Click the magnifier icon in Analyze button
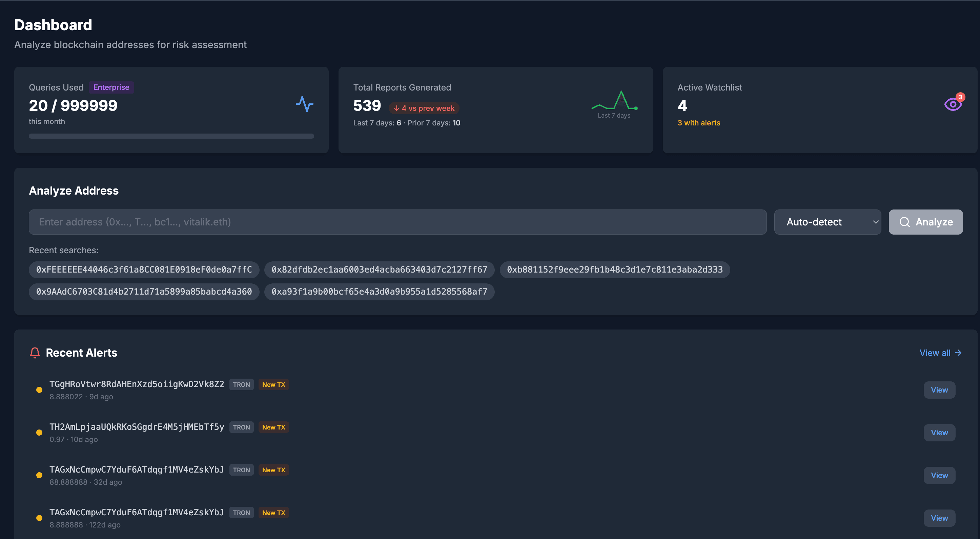This screenshot has width=980, height=539. [x=904, y=222]
